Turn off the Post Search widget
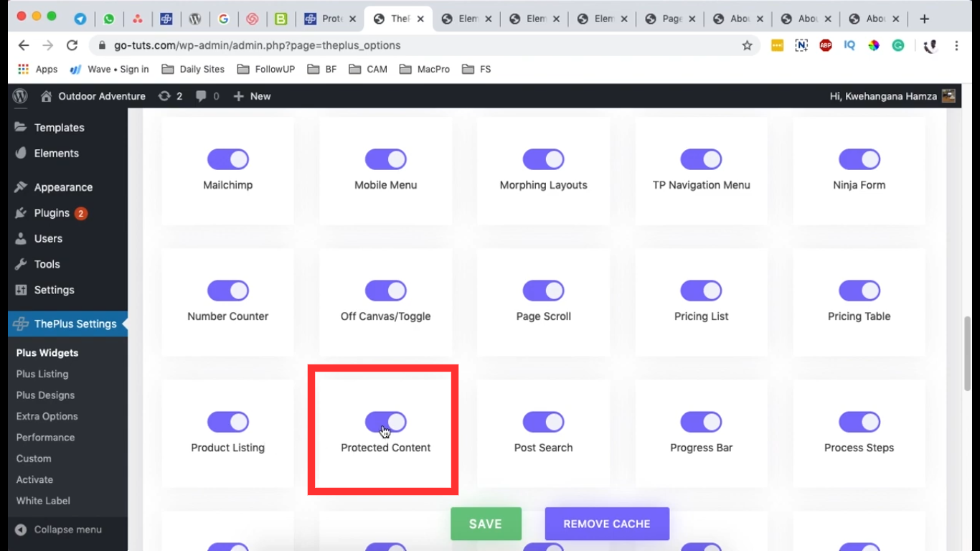 click(x=544, y=422)
